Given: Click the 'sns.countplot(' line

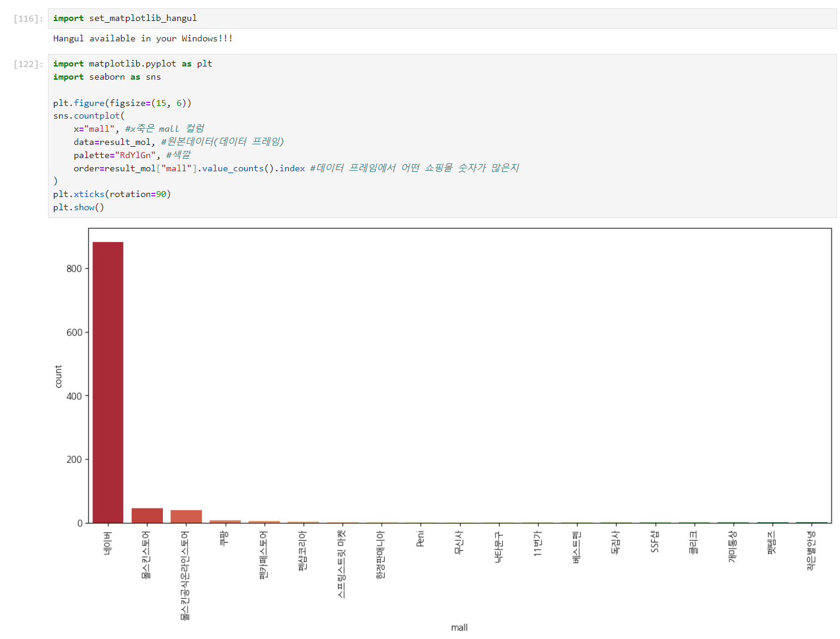Looking at the screenshot, I should point(89,116).
